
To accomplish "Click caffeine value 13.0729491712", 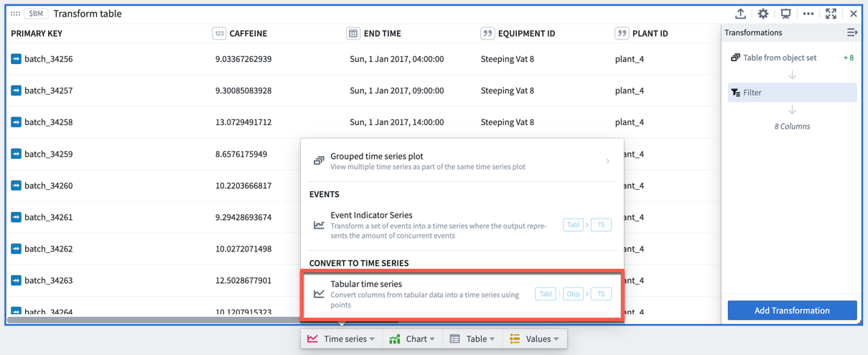I will tap(243, 122).
